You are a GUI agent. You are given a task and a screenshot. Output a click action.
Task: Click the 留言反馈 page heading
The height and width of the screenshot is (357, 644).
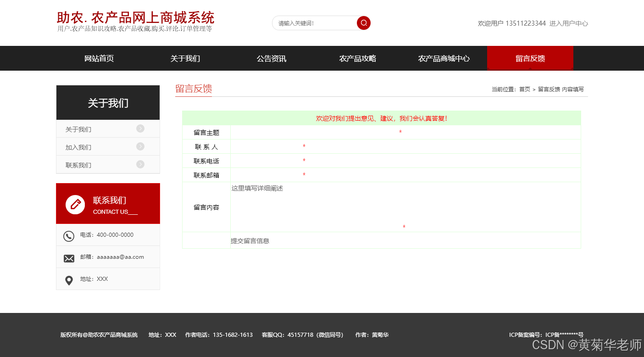194,89
